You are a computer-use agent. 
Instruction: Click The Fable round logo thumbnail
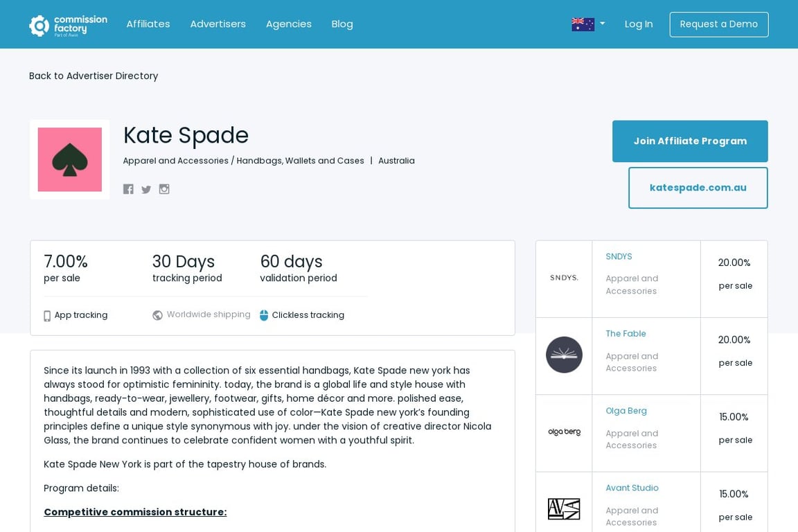pos(564,355)
